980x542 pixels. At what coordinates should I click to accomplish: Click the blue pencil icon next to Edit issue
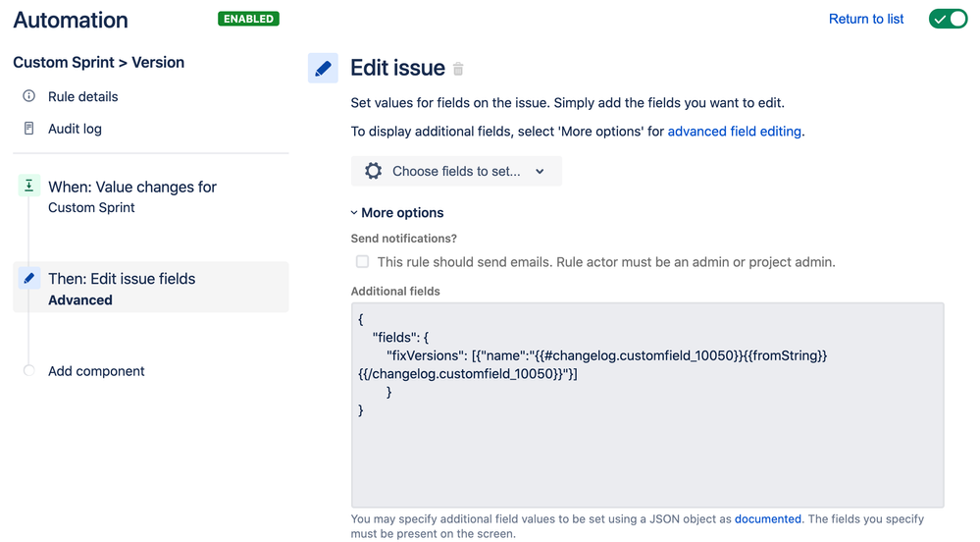tap(323, 68)
